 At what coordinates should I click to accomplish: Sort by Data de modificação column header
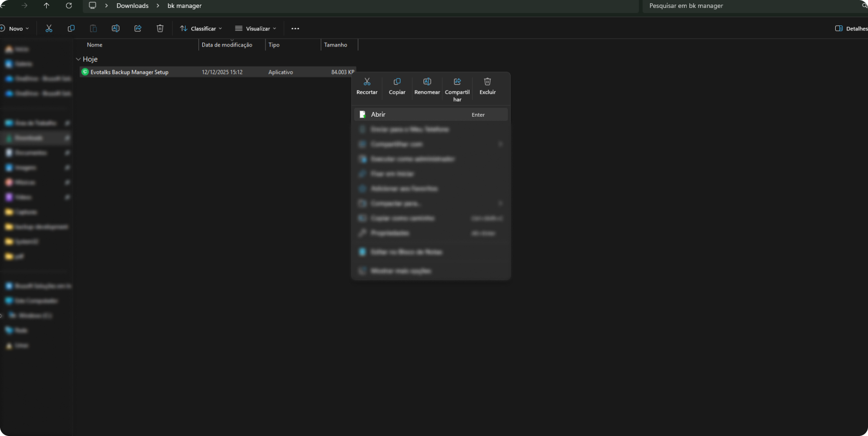[227, 45]
